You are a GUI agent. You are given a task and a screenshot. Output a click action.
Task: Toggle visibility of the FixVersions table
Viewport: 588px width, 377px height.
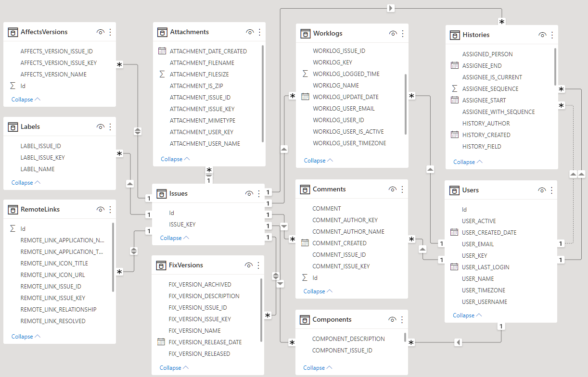249,265
